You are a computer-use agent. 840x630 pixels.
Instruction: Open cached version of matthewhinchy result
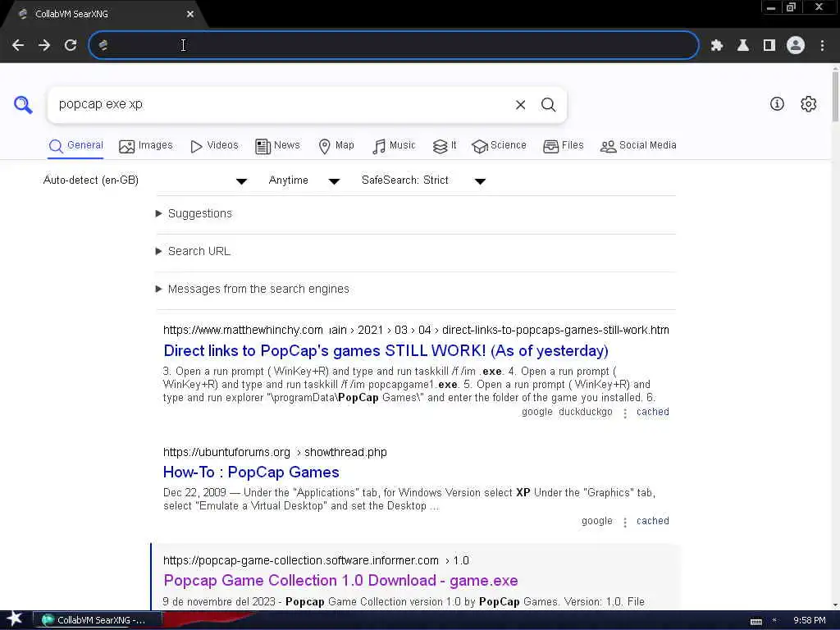652,412
